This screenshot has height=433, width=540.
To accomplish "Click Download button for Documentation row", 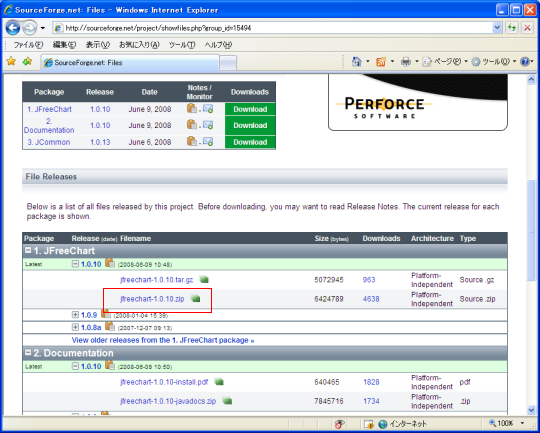I will [x=250, y=125].
